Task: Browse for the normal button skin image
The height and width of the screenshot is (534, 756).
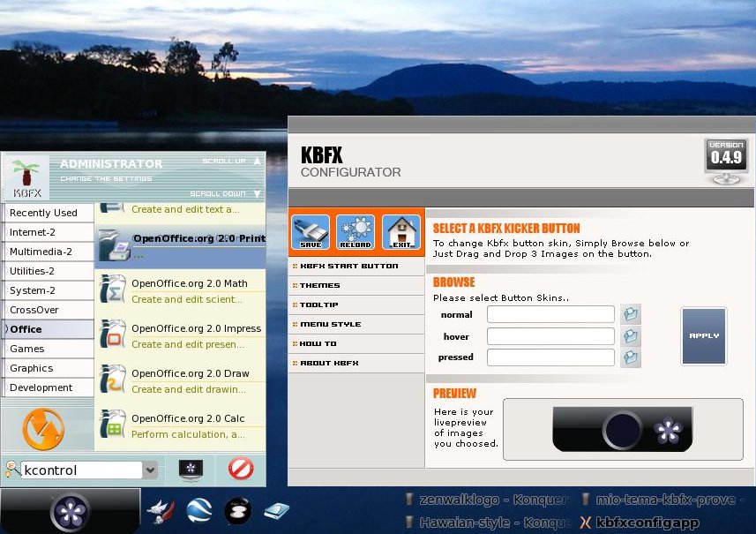Action: point(631,314)
